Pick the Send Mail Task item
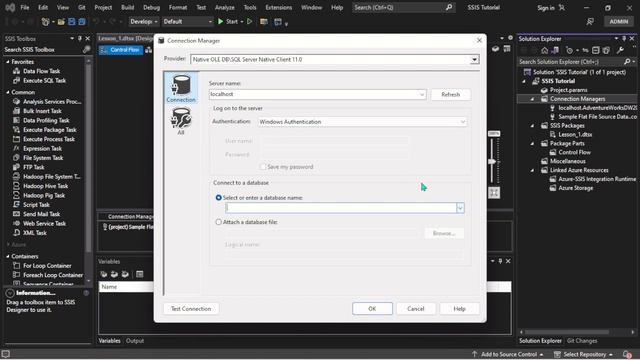 click(x=41, y=214)
